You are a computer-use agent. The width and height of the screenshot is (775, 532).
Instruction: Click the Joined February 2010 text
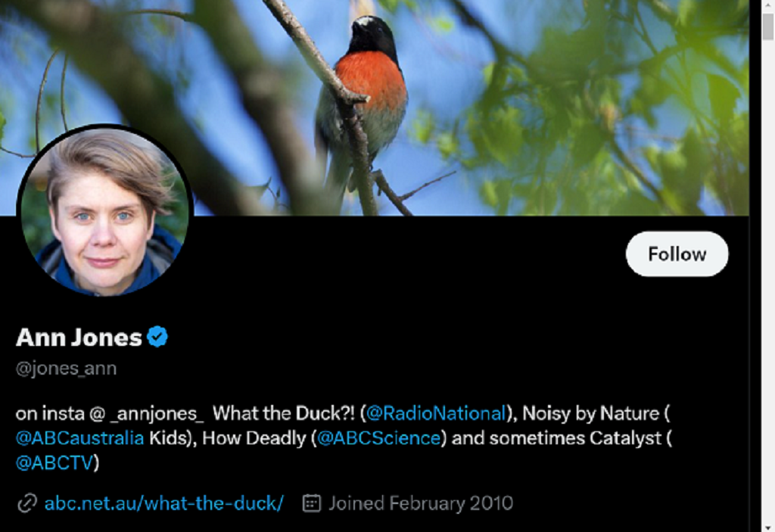[420, 503]
